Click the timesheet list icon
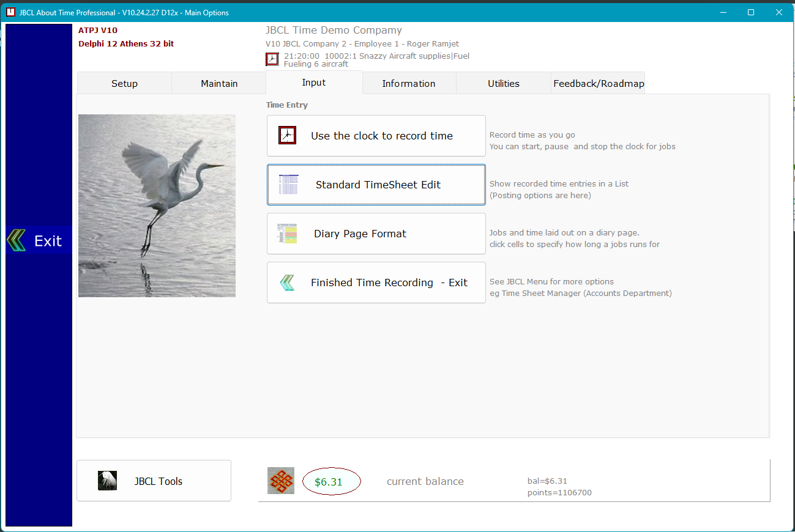Viewport: 795px width, 532px height. [288, 184]
